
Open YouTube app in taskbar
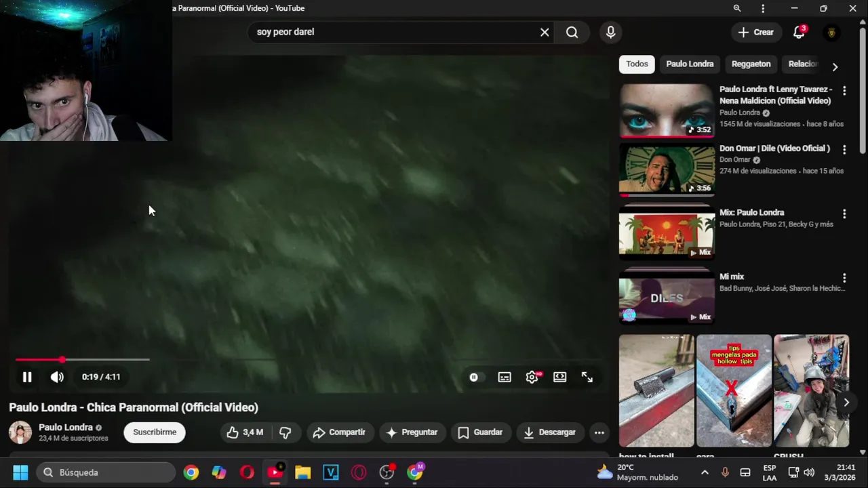[275, 472]
